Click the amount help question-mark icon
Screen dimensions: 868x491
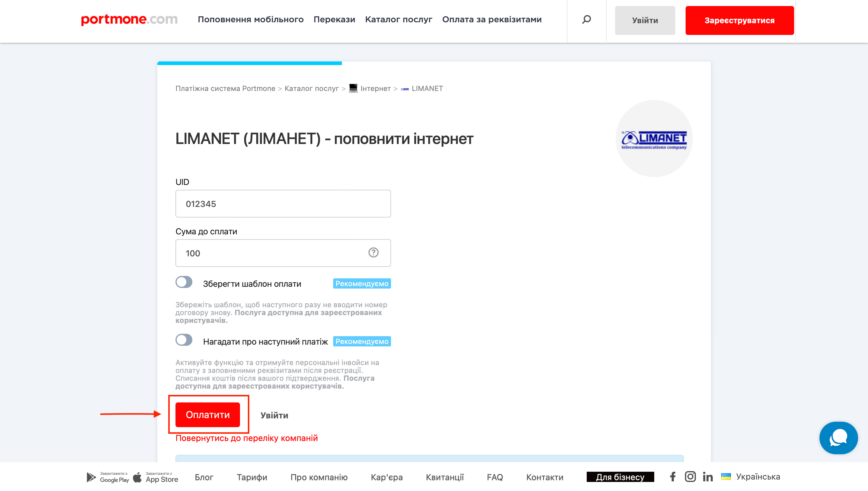[373, 253]
